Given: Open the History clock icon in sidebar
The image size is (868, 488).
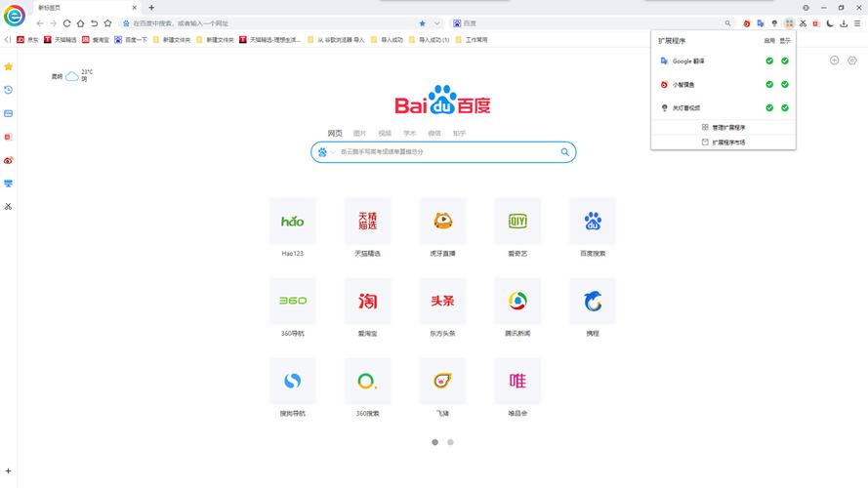Looking at the screenshot, I should [x=9, y=90].
